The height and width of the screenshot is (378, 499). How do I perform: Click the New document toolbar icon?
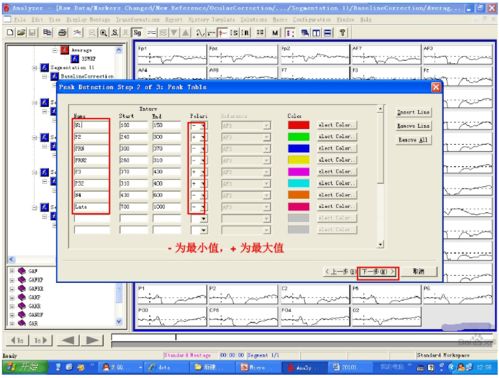point(10,33)
